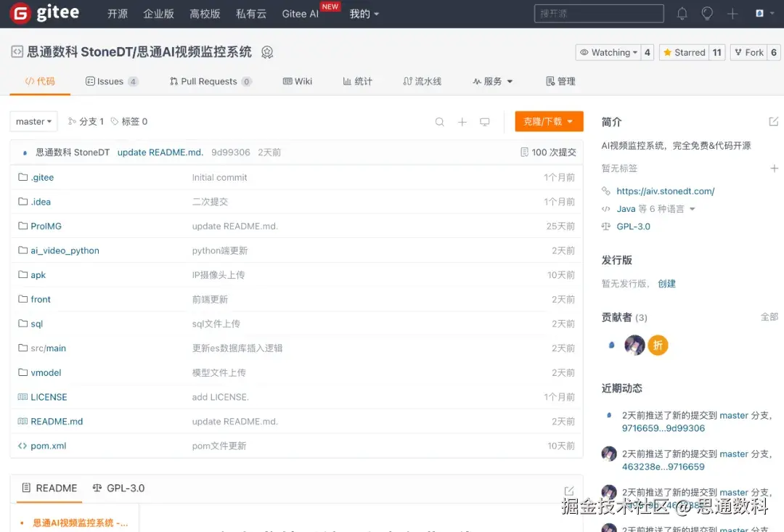Viewport: 784px width, 532px height.
Task: Open the master branch dropdown
Action: click(33, 121)
